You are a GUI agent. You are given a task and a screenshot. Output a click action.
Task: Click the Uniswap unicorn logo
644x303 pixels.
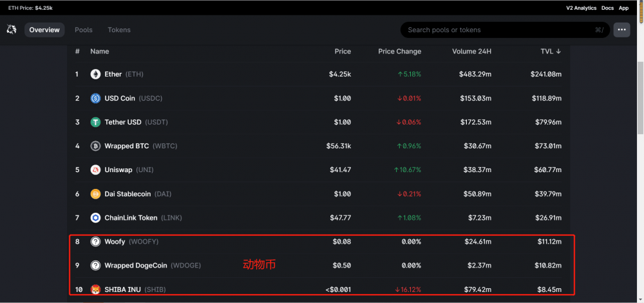coord(12,30)
